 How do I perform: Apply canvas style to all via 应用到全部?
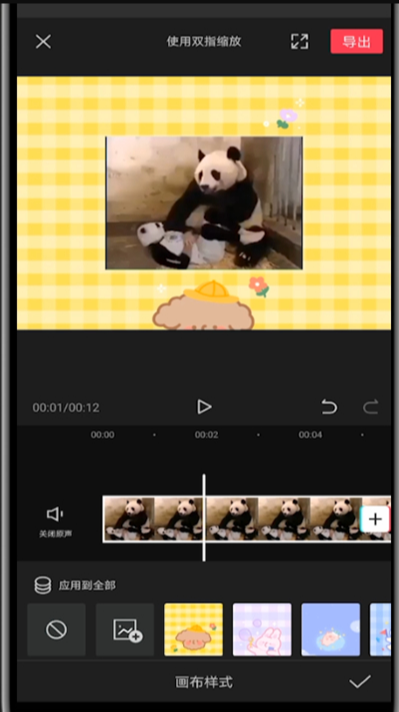pyautogui.click(x=75, y=585)
